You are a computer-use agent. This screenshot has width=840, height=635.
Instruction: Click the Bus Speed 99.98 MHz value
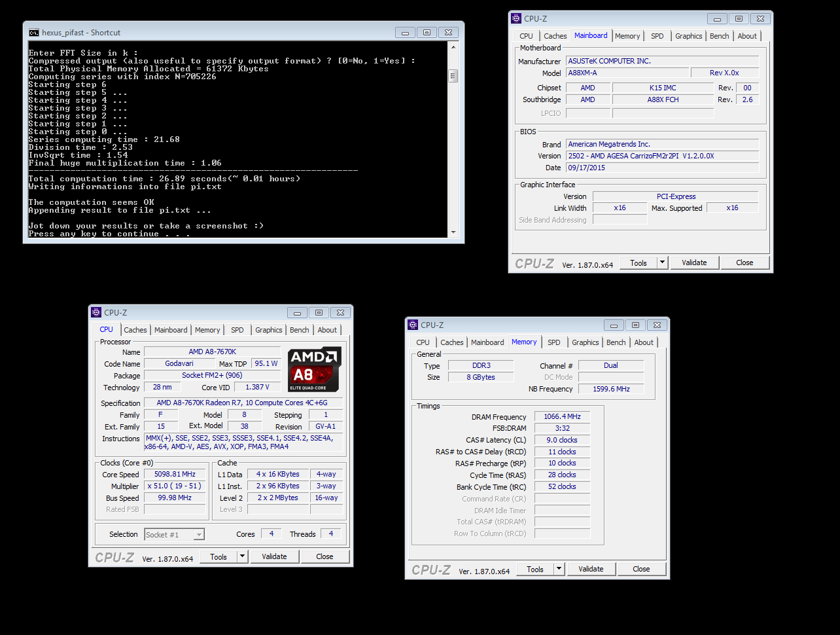[175, 498]
